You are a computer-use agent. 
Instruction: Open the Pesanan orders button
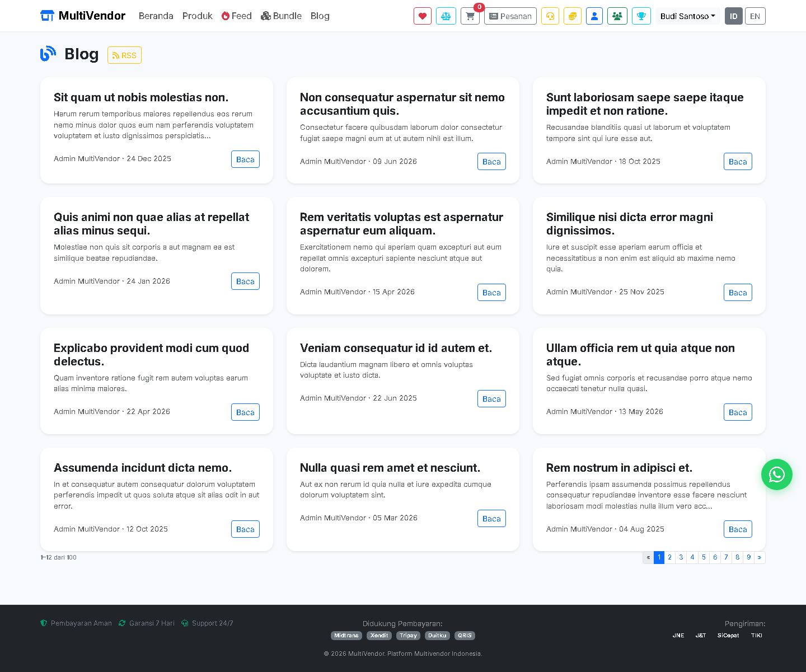click(510, 16)
